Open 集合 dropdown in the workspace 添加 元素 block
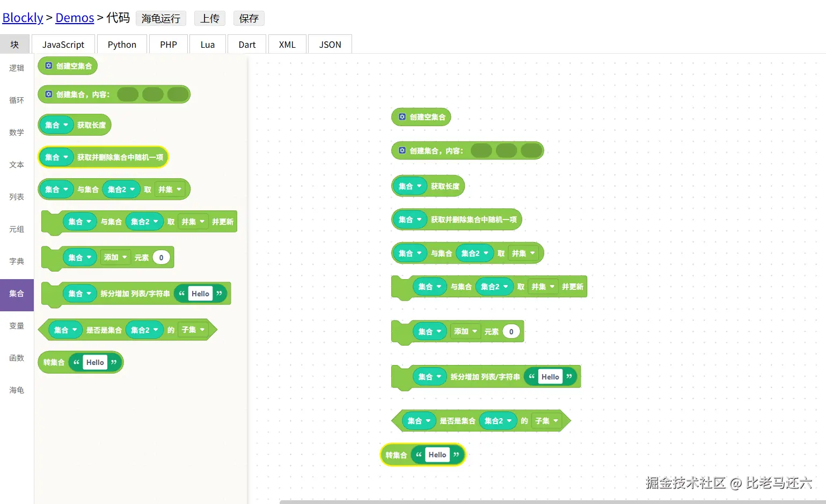The image size is (826, 504). pyautogui.click(x=430, y=332)
